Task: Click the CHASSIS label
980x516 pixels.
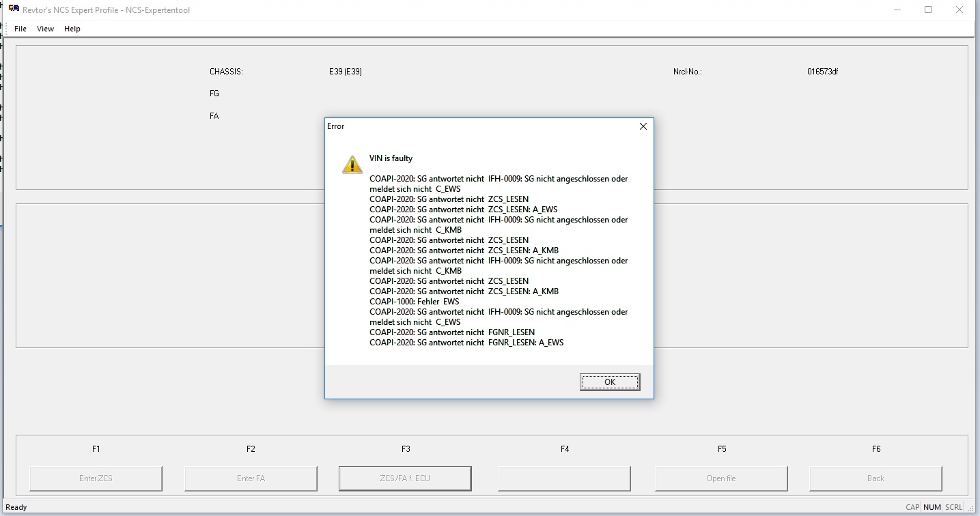Action: click(x=226, y=72)
